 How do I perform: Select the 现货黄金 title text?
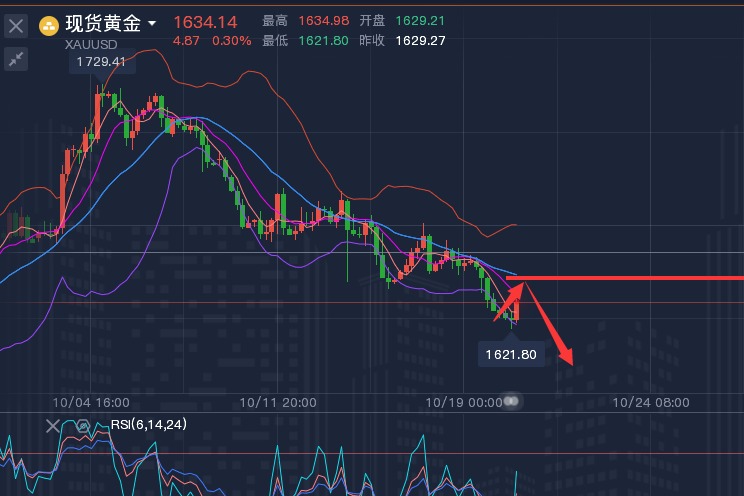[103, 23]
